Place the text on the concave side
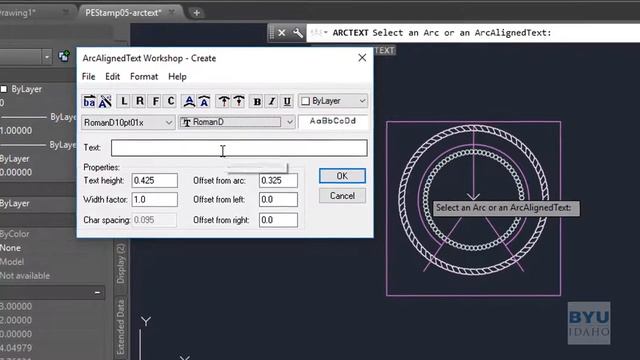This screenshot has width=640, height=360. click(x=204, y=101)
